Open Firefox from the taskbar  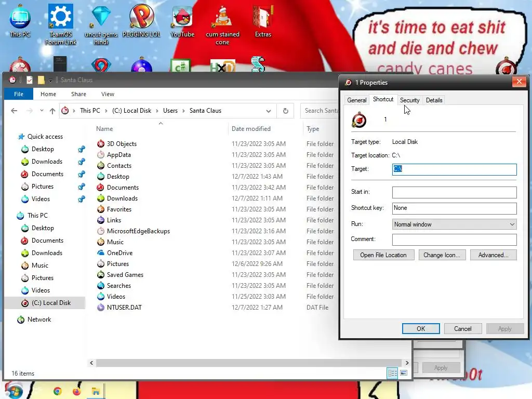(x=77, y=391)
